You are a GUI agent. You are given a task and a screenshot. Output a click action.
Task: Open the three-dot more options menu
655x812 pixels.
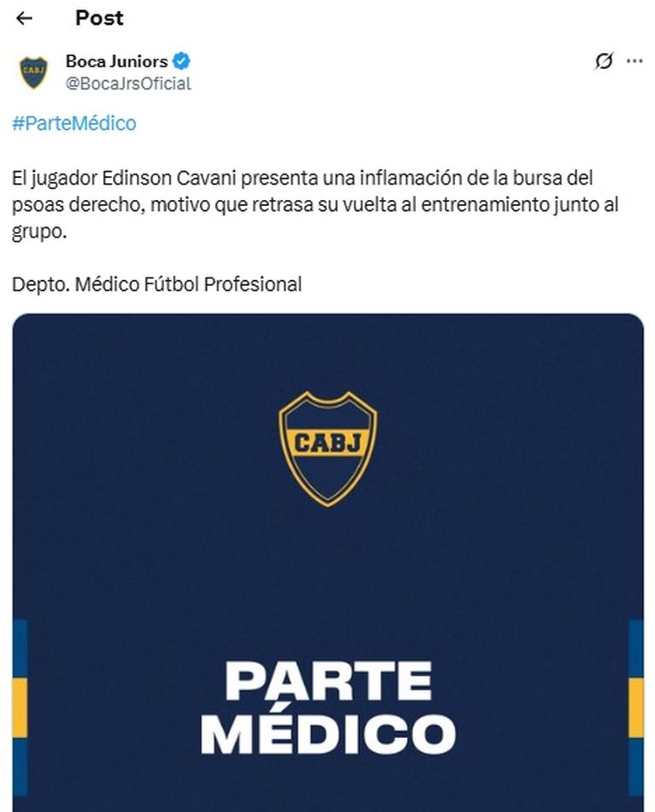(635, 61)
